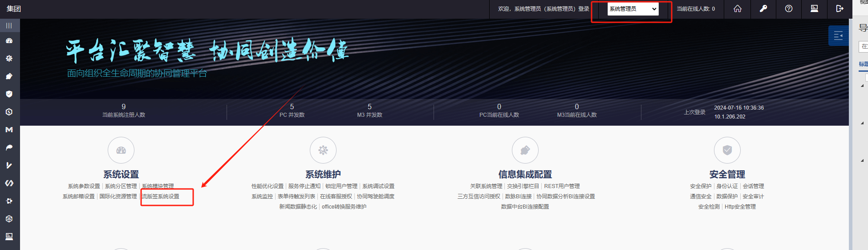Open 协同驾驶舱调度 link
Viewport: 868px width, 250px height.
pos(375,197)
